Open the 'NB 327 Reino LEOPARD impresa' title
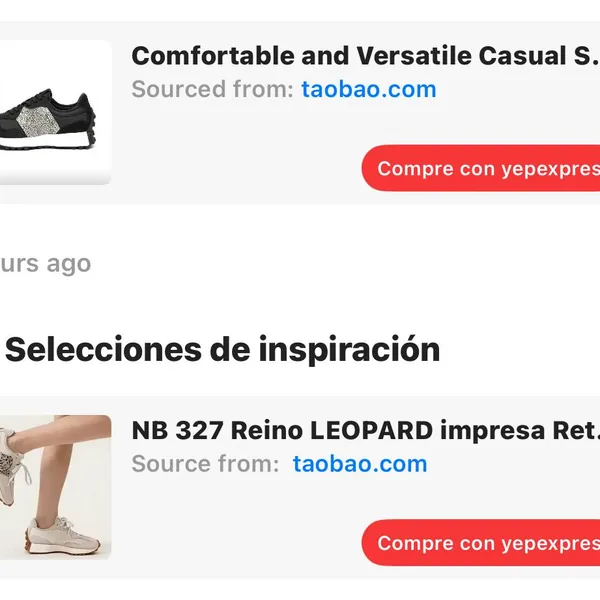Screen dimensions: 600x600 coord(365,430)
